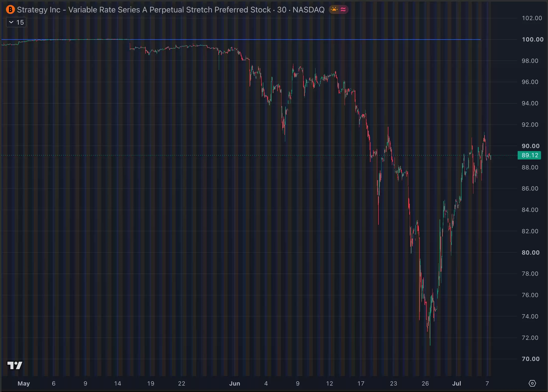The width and height of the screenshot is (548, 392).
Task: Click the 17 date on time axis
Action: pos(361,383)
